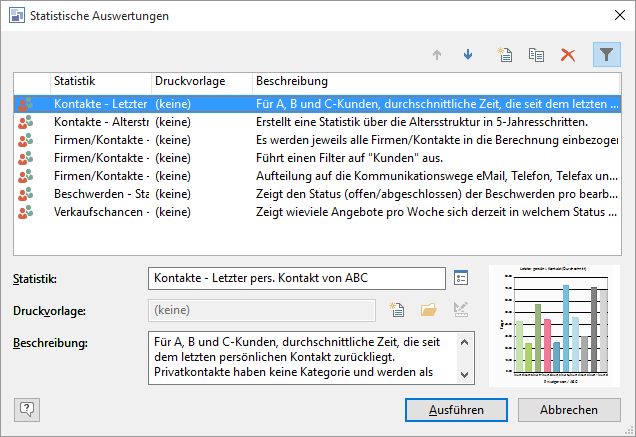Image resolution: width=636 pixels, height=437 pixels.
Task: Click the Abbrechen button
Action: coord(569,409)
